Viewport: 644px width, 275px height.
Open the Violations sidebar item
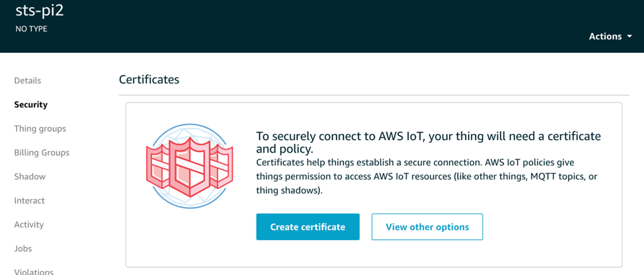pyautogui.click(x=34, y=271)
